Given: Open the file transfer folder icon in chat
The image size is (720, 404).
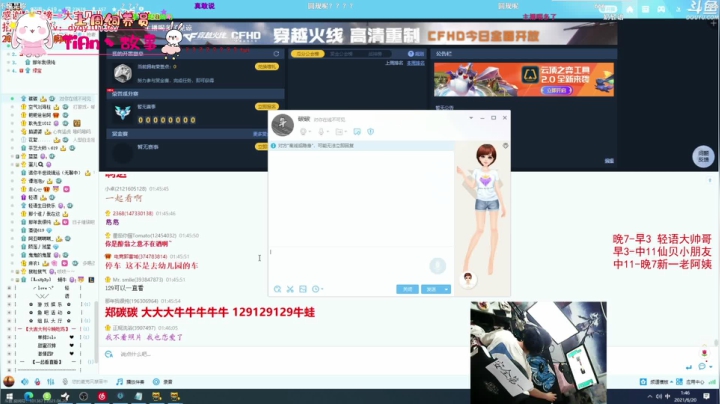Looking at the screenshot, I should 339,132.
